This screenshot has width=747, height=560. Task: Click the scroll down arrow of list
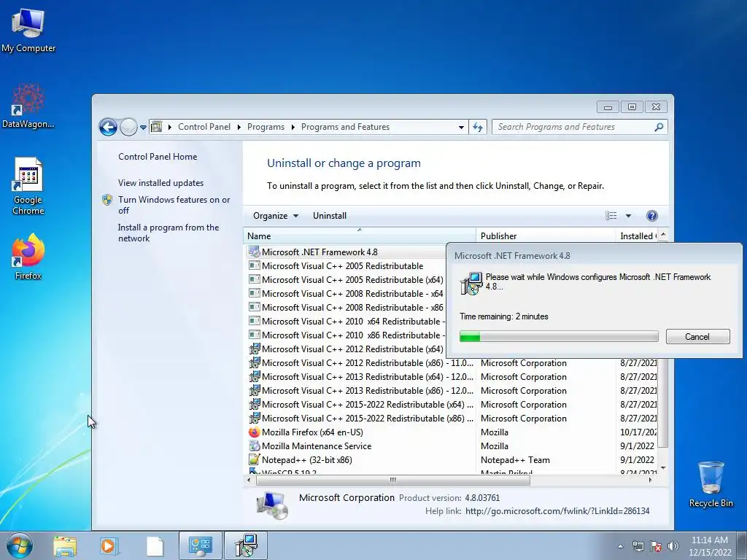(x=662, y=469)
